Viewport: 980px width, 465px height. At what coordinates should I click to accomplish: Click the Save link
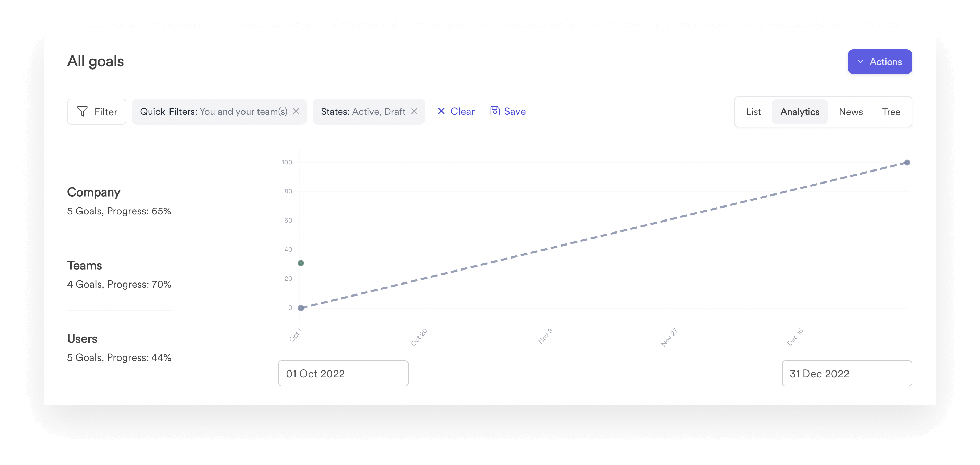point(515,111)
